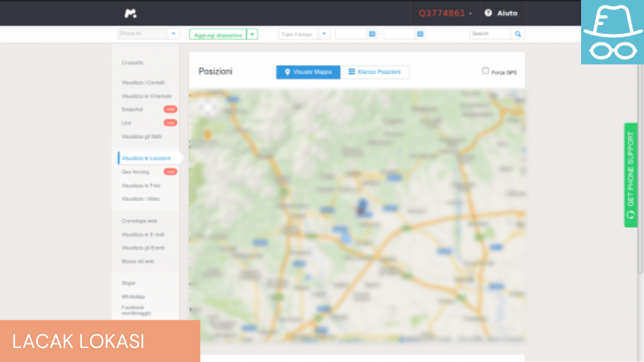Enable the Forza GPS checkbox
This screenshot has width=644, height=362.
click(486, 71)
